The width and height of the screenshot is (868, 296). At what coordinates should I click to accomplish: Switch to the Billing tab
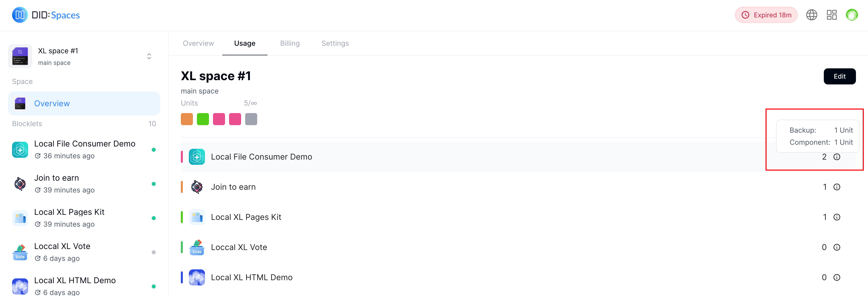point(290,43)
